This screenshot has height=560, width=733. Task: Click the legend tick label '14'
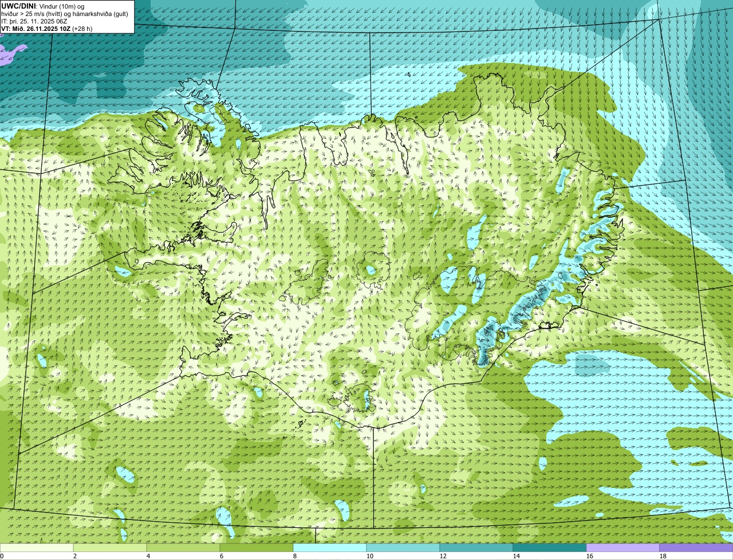[x=517, y=556]
